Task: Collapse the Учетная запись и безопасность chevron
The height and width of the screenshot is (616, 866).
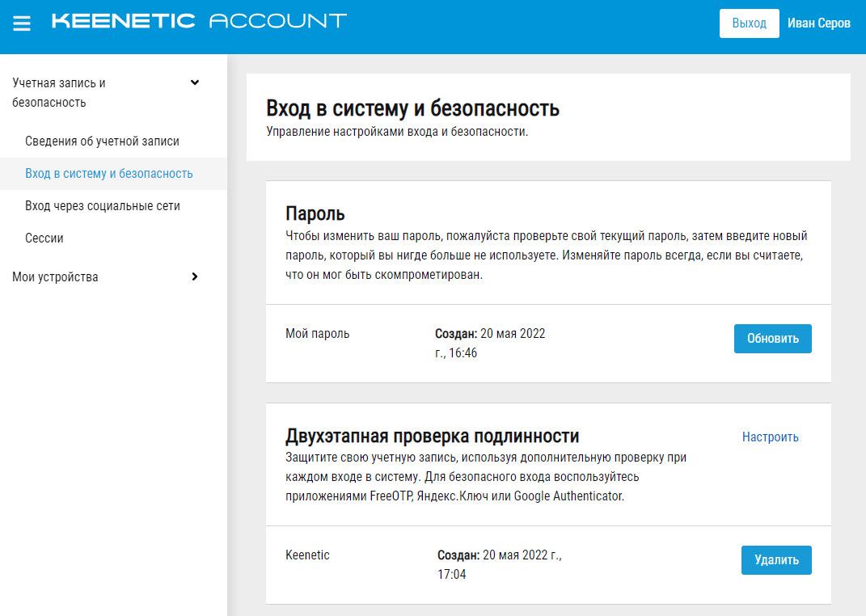Action: click(x=194, y=82)
